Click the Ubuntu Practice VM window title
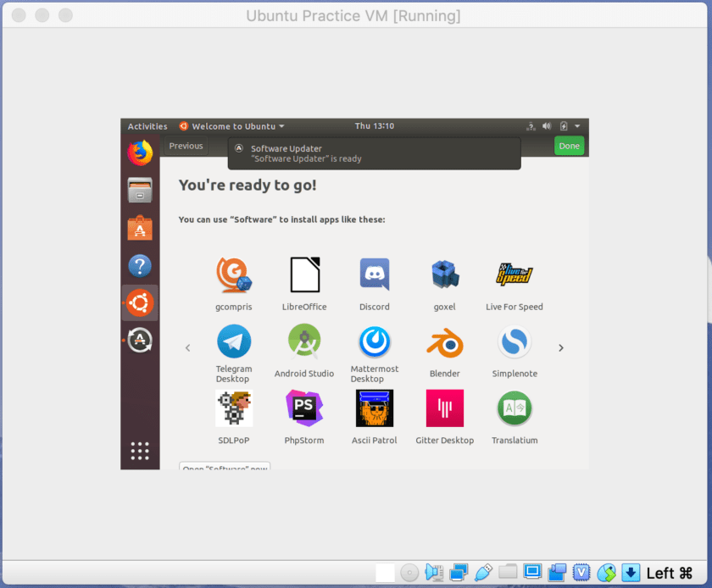The image size is (712, 588). click(353, 16)
